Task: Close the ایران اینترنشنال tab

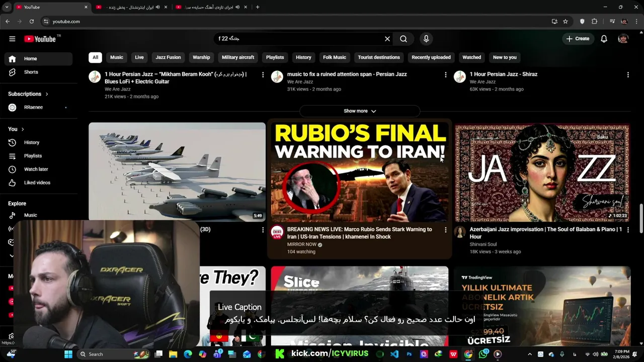Action: click(x=166, y=7)
